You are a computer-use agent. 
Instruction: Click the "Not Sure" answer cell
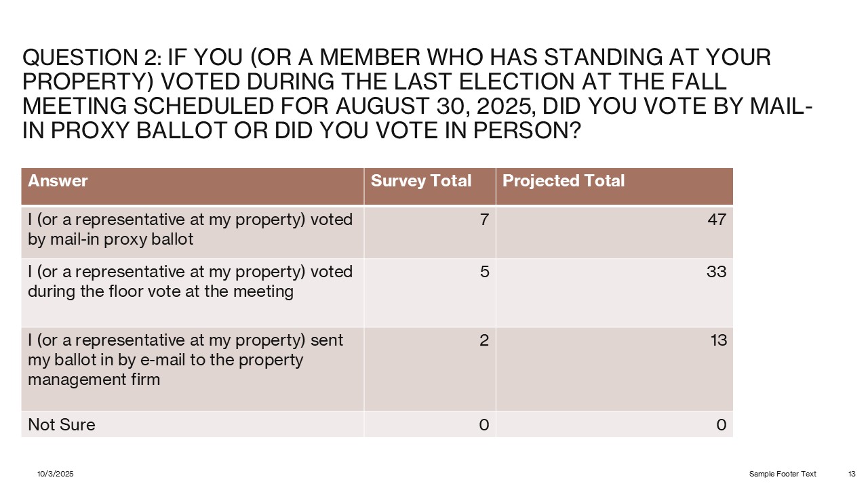tap(62, 425)
